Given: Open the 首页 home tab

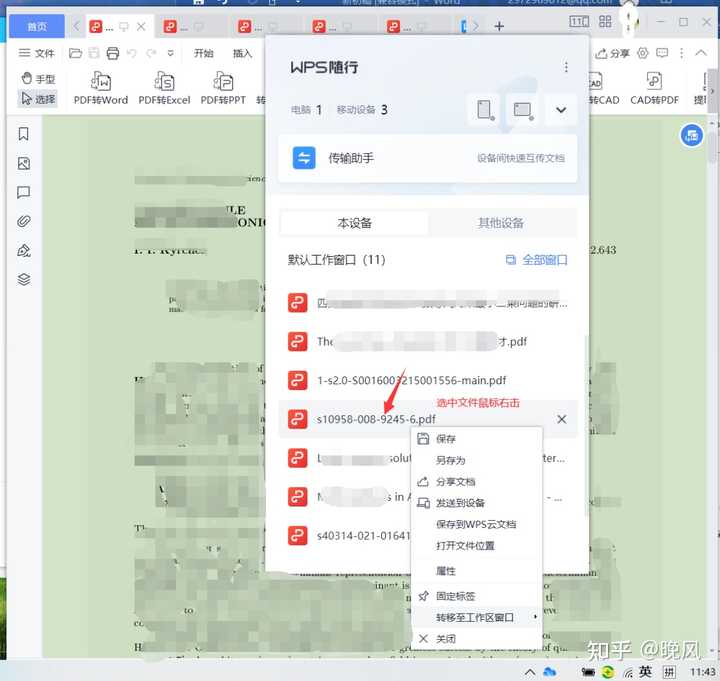Looking at the screenshot, I should pos(37,26).
